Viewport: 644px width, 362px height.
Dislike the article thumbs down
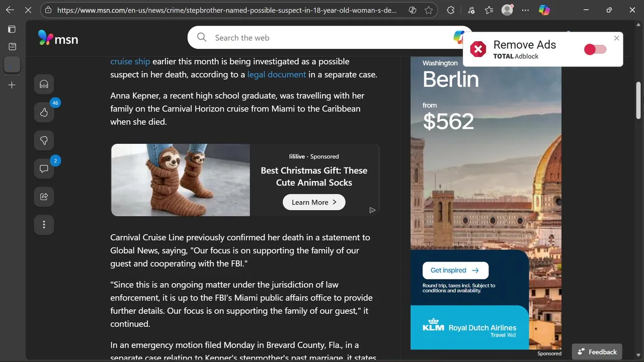click(44, 140)
